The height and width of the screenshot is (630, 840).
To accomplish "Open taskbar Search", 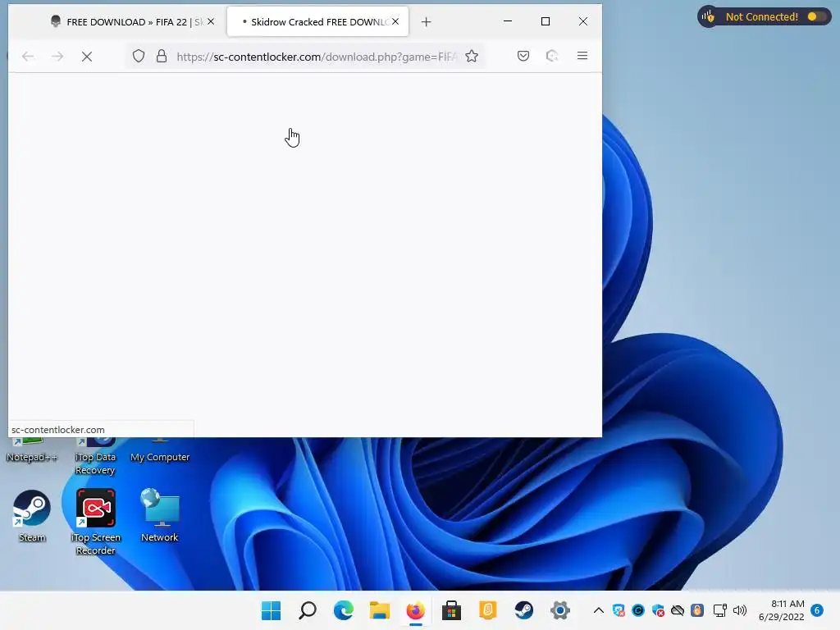I will (x=308, y=610).
